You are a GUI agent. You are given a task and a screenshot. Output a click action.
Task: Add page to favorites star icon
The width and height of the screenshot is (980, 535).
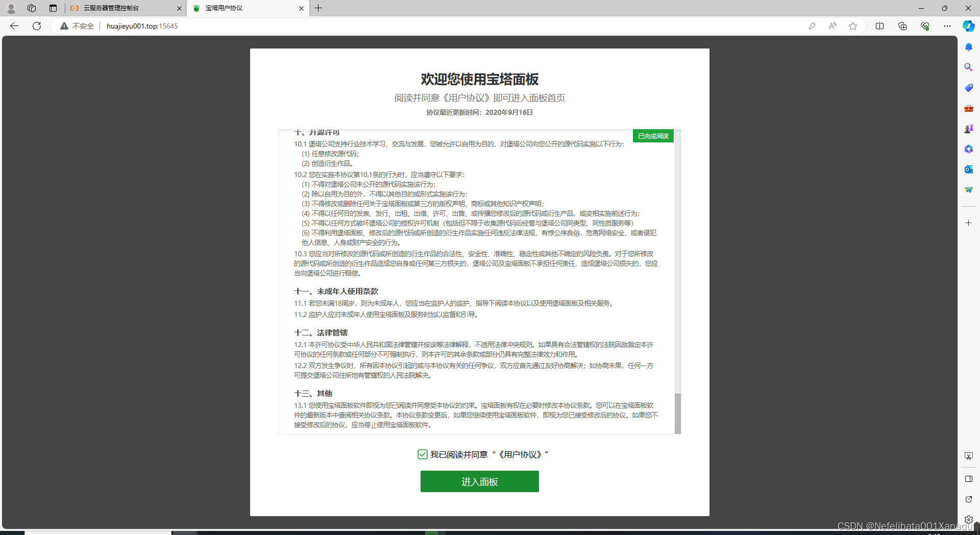(853, 26)
